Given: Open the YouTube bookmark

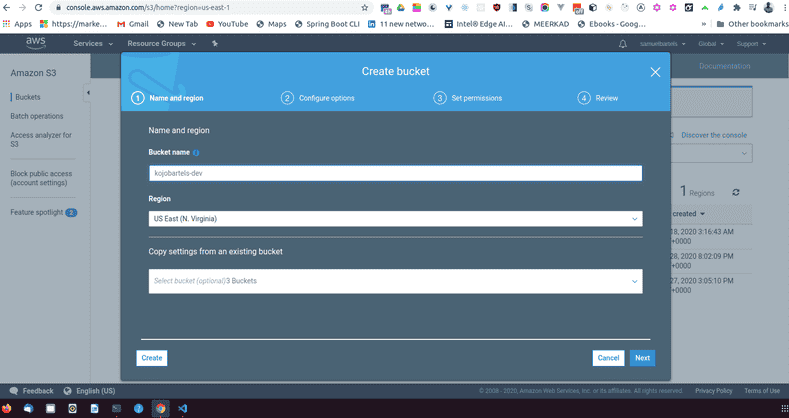Looking at the screenshot, I should coord(227,24).
